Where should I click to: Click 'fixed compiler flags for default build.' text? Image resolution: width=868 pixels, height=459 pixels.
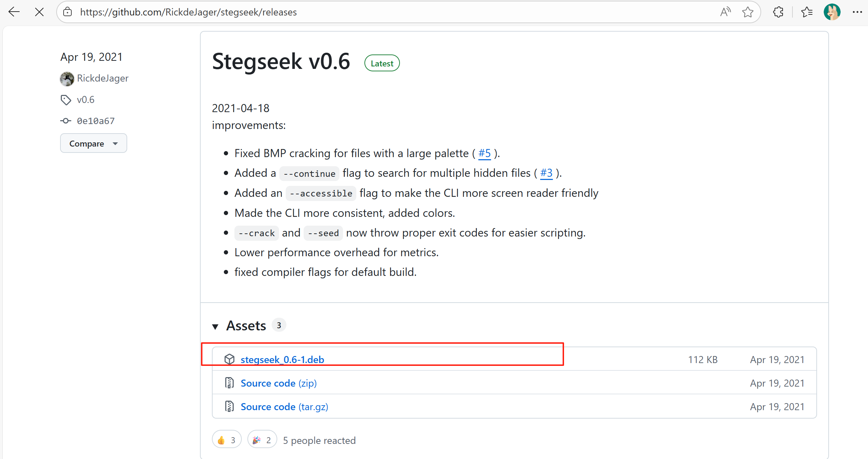325,272
